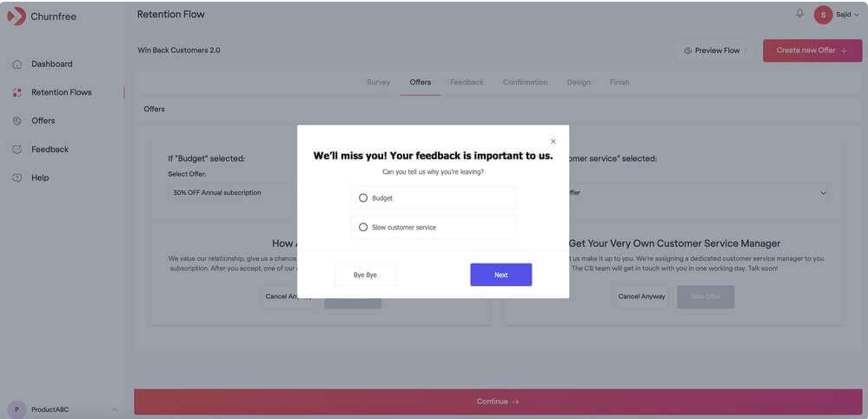Switch to the Survey tab
Screen dimensions: 868x419
(378, 83)
